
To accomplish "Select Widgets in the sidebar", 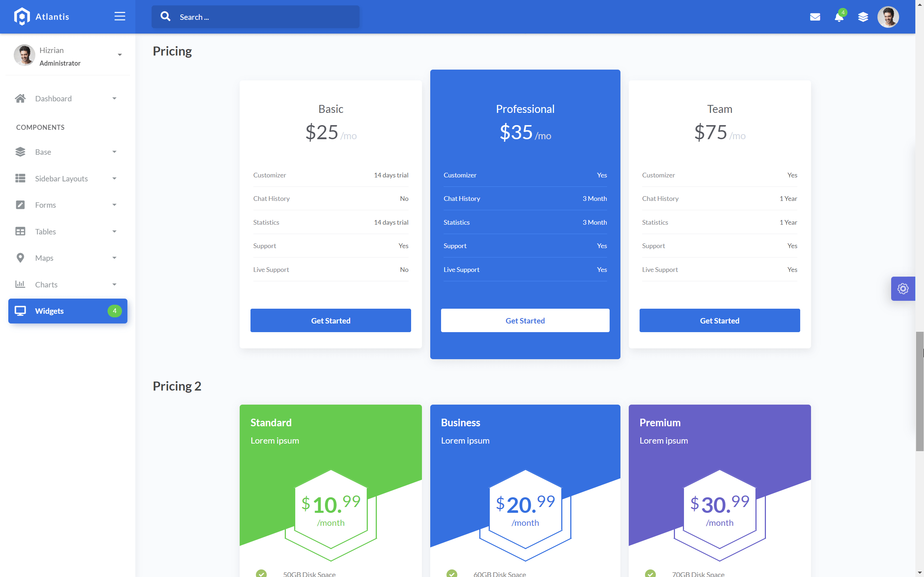I will (x=67, y=311).
